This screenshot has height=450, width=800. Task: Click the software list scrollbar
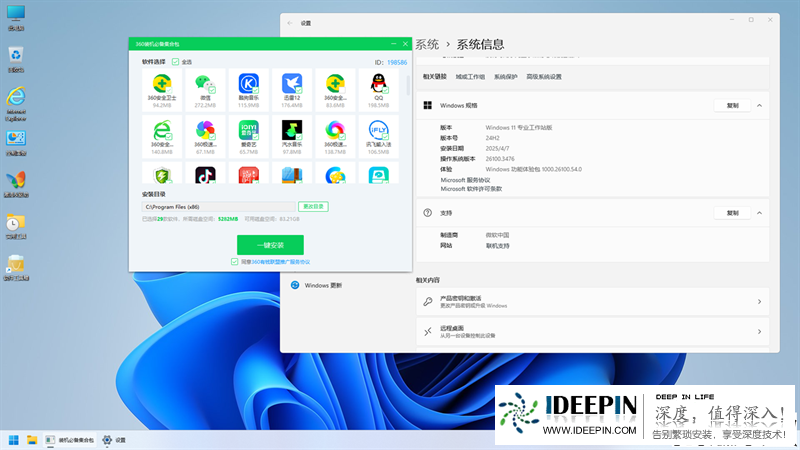(408, 85)
